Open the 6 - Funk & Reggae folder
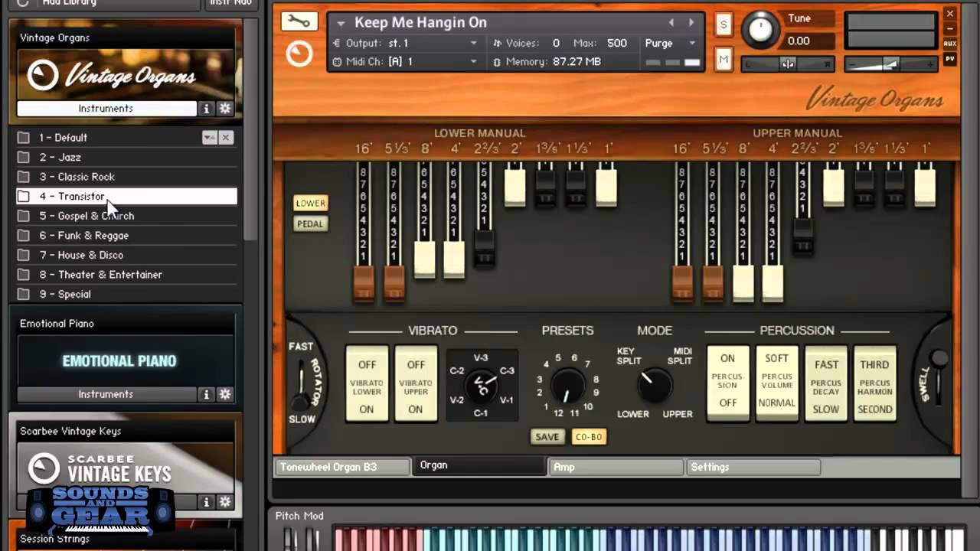 [126, 236]
